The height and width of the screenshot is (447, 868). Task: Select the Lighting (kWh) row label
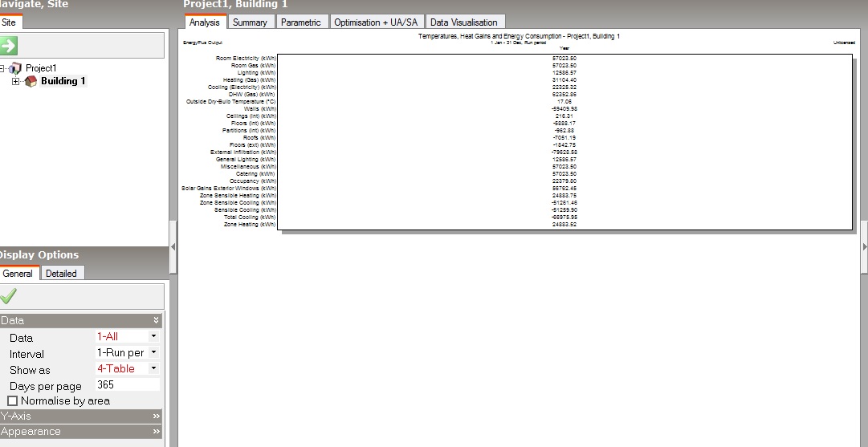[256, 72]
